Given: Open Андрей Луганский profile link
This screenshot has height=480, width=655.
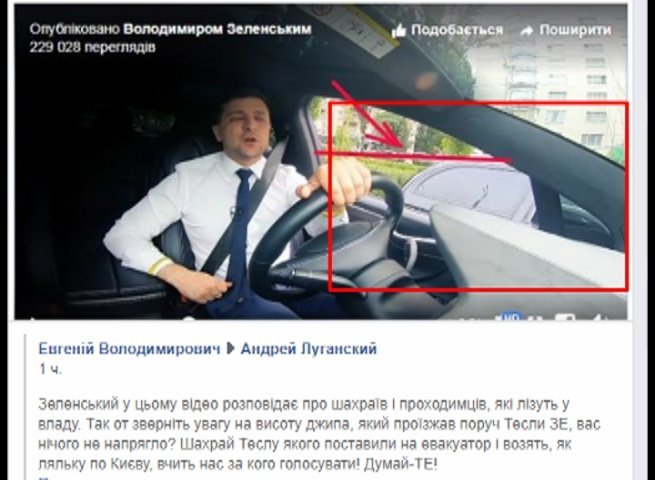Looking at the screenshot, I should 309,348.
